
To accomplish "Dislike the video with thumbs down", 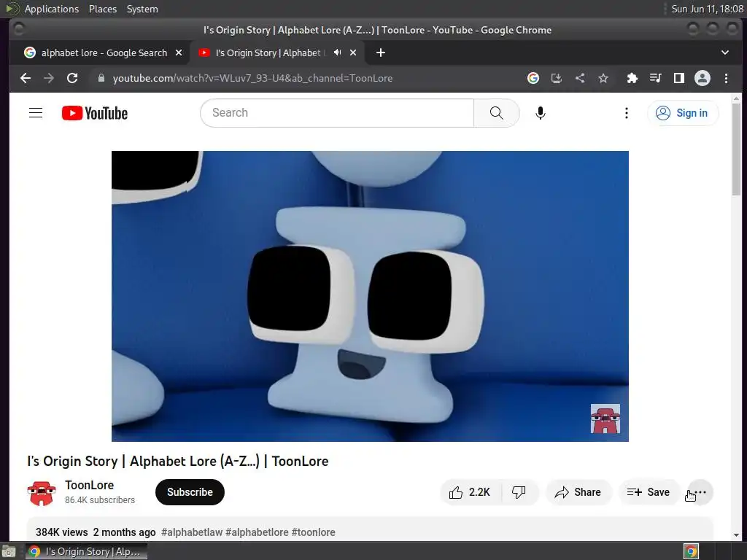I will point(519,492).
